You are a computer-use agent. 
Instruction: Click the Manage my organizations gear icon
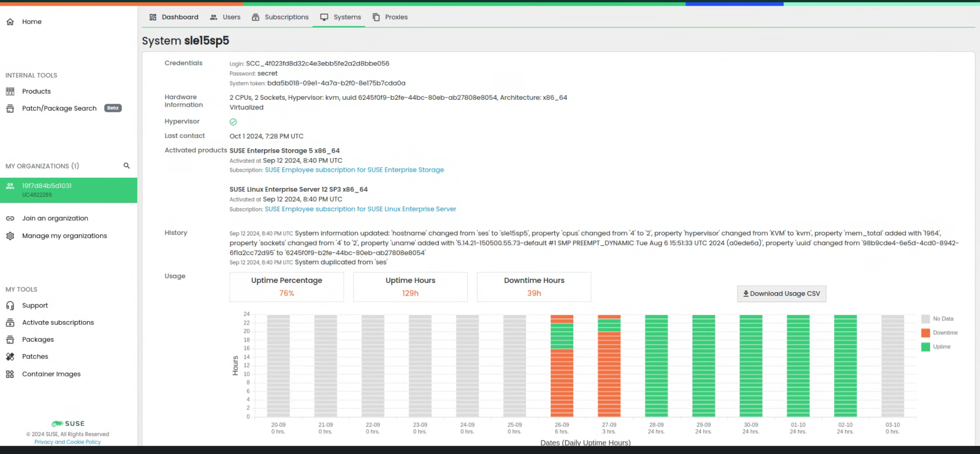[10, 236]
